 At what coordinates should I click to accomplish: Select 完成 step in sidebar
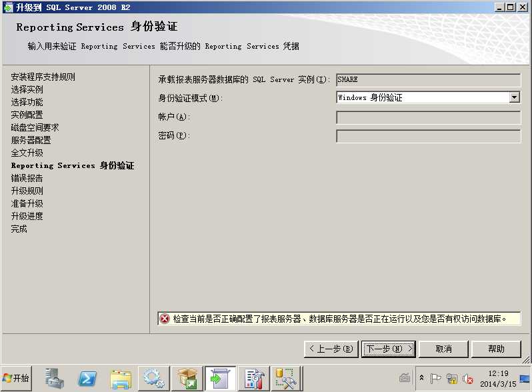click(19, 229)
